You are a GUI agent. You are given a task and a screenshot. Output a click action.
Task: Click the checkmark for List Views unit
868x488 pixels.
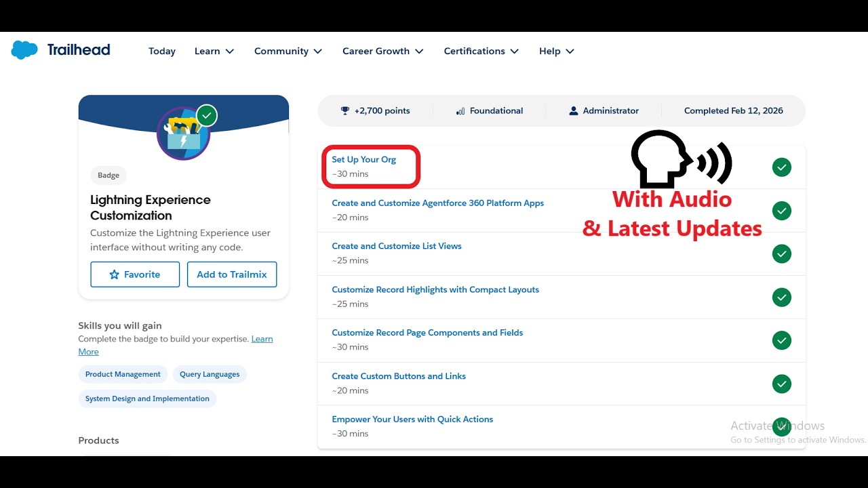pos(782,253)
